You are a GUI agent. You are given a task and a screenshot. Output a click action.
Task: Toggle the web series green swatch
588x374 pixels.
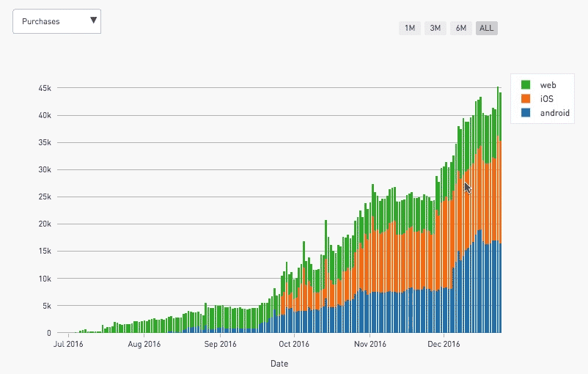point(526,85)
